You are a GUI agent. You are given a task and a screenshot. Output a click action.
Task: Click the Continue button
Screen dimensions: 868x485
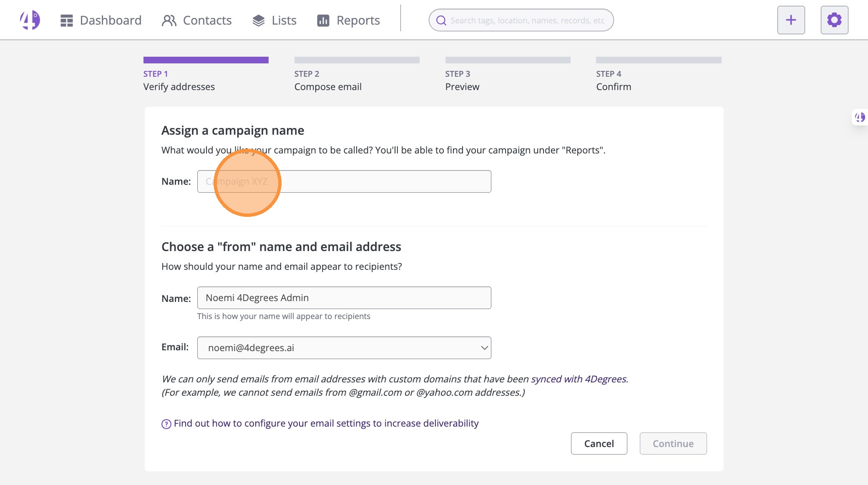[673, 443]
